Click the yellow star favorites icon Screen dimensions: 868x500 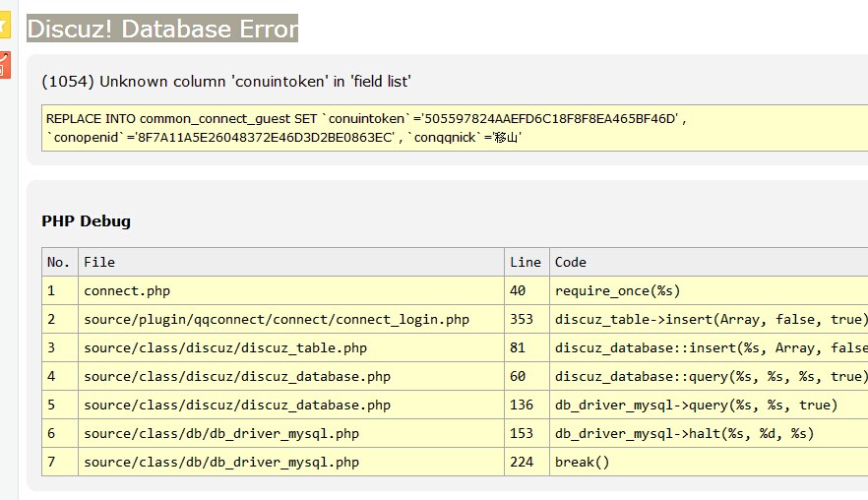(4, 26)
